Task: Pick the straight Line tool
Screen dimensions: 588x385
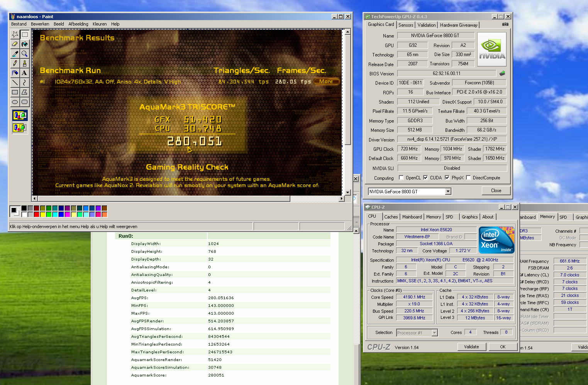Action: [15, 82]
